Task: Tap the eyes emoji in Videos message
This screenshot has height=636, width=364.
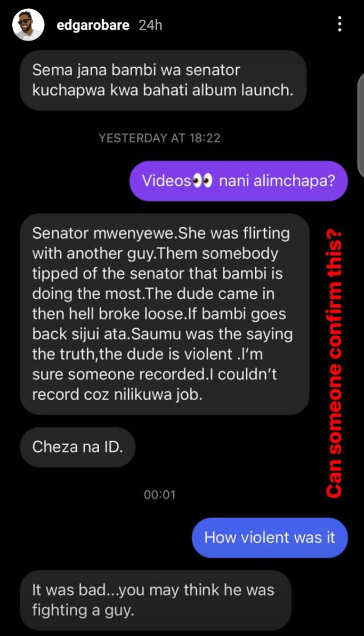Action: (203, 181)
